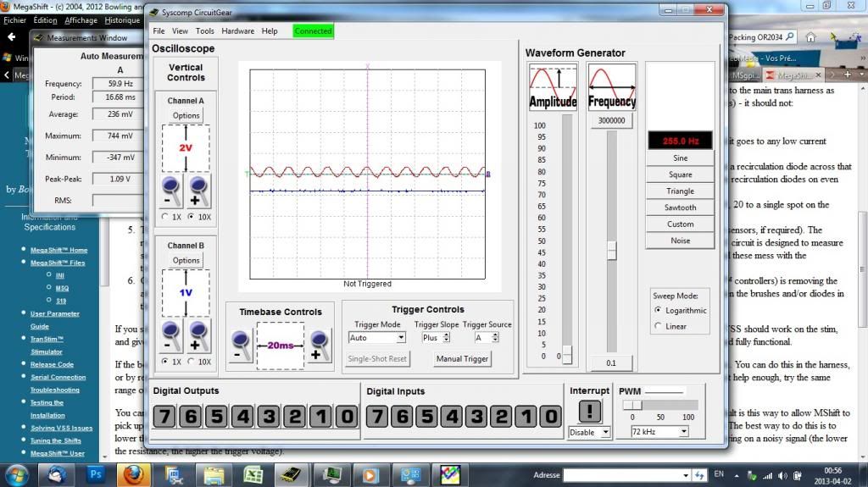Viewport: 868px width, 487px height.
Task: Change Trigger Slope with its stepper
Action: 446,338
